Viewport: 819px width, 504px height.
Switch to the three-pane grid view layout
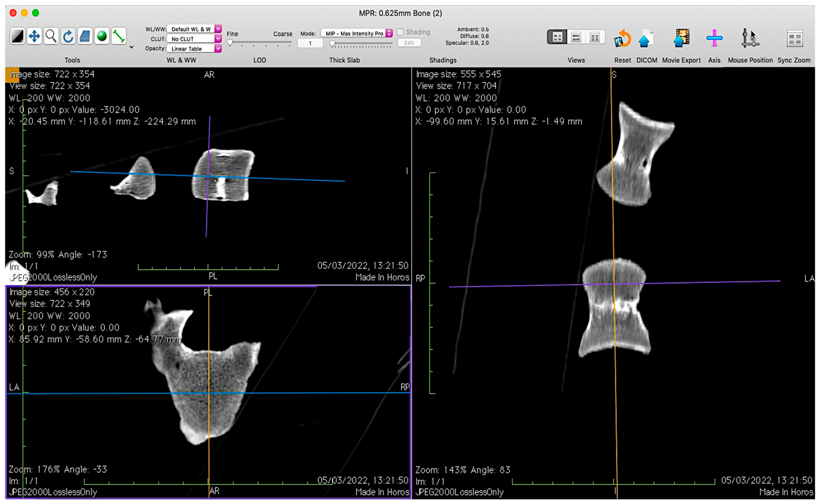tap(557, 37)
